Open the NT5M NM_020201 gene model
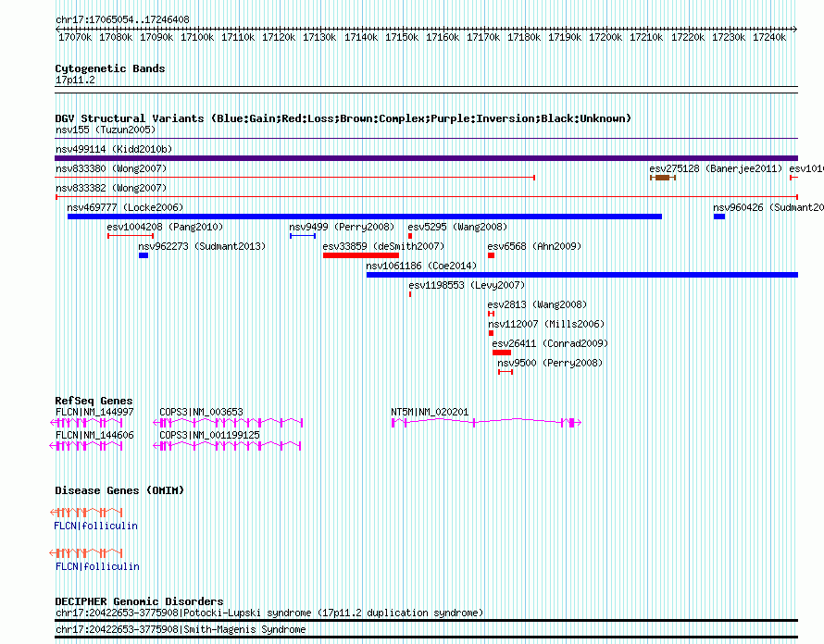 [486, 422]
